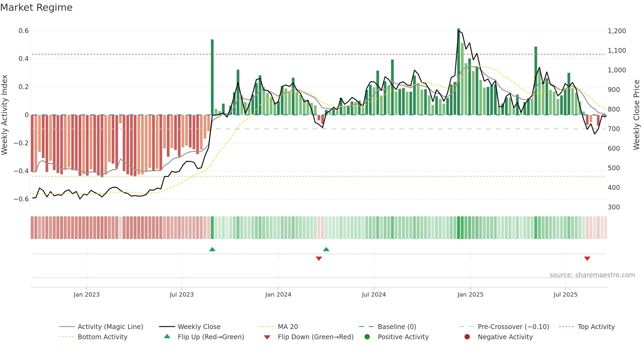The width and height of the screenshot is (644, 362).
Task: Toggle the Flip Down (Green→Red) legend entry
Action: tap(309, 337)
